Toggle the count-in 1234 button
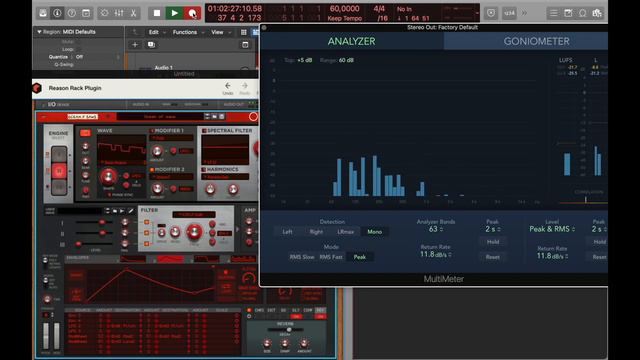This screenshot has width=640, height=360. coord(509,13)
